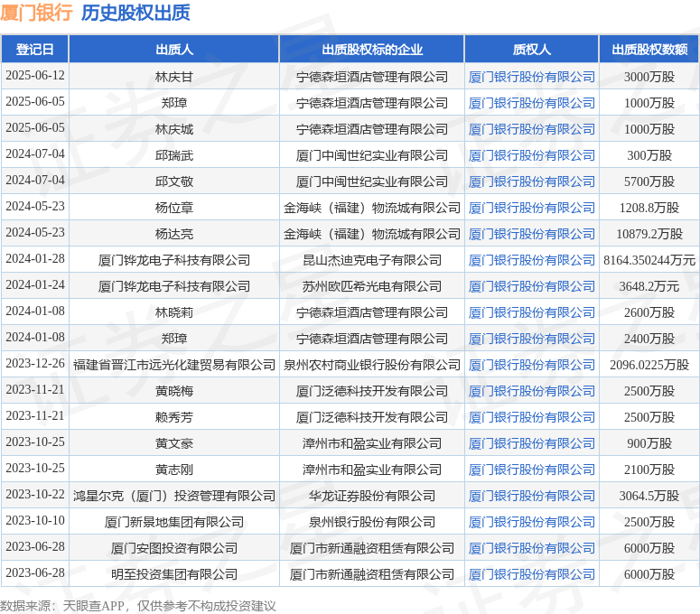
Task: Select 华龙证券股份有限公司 cell
Action: click(x=372, y=496)
